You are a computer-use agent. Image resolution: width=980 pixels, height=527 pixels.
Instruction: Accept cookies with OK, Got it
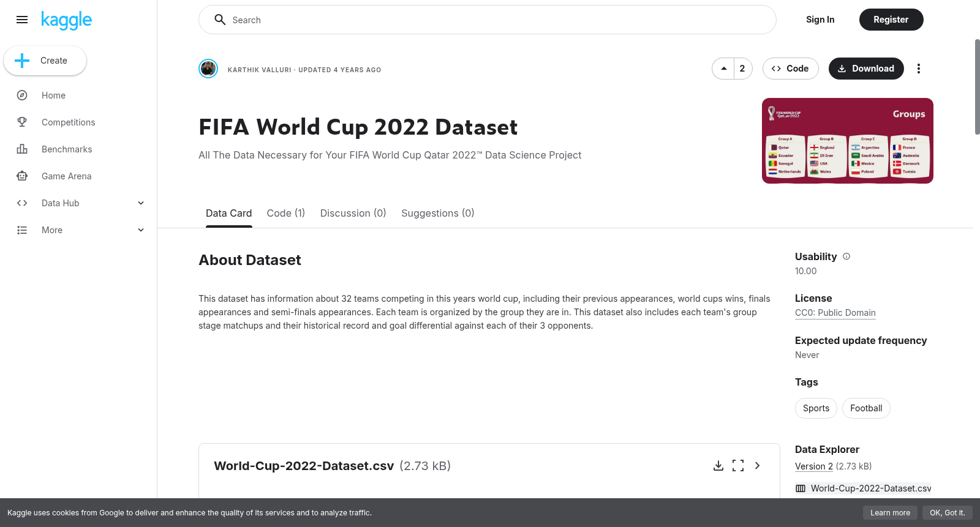948,513
